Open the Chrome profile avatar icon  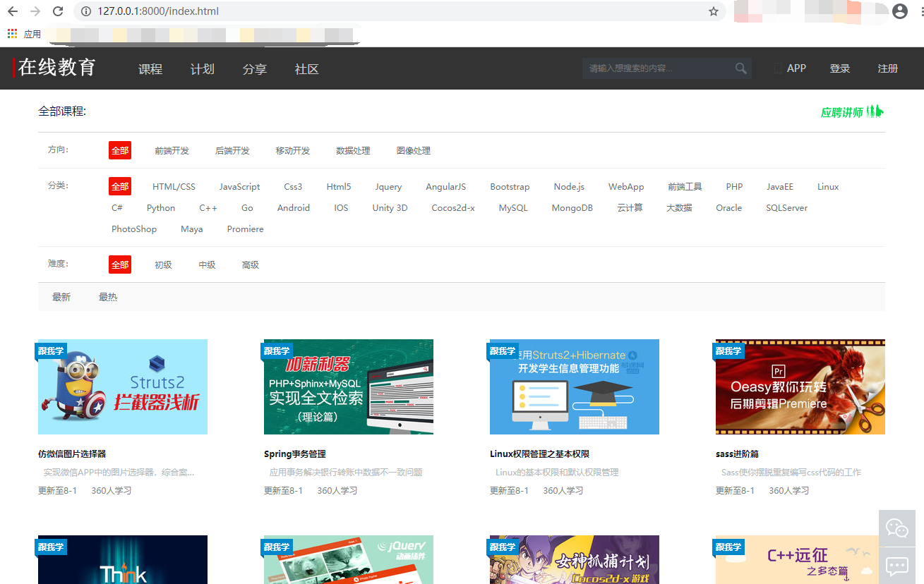pos(899,11)
